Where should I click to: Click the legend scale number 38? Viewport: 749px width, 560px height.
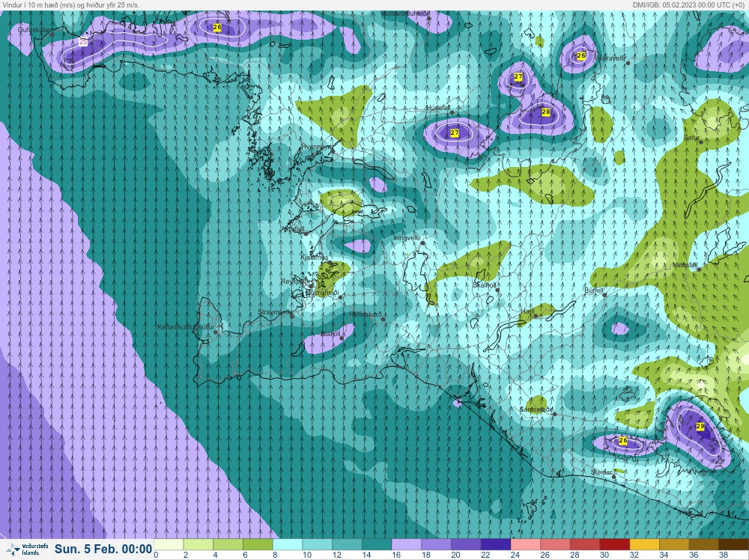724,556
